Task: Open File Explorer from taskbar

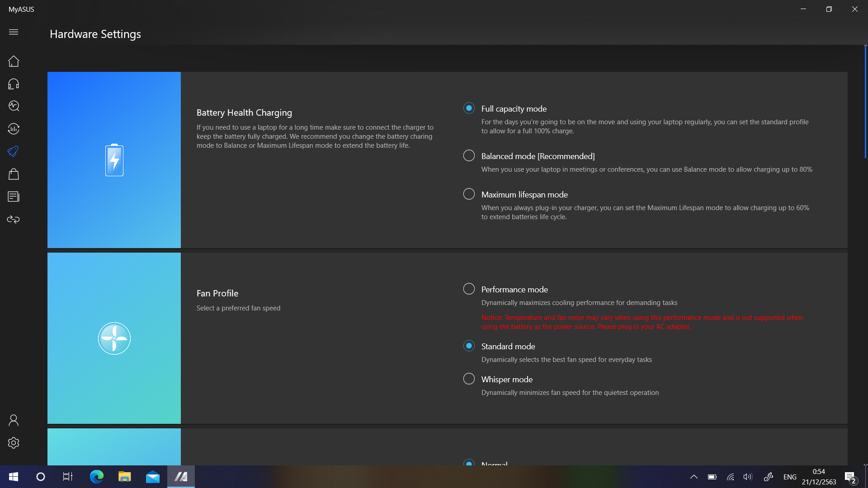Action: [x=124, y=477]
